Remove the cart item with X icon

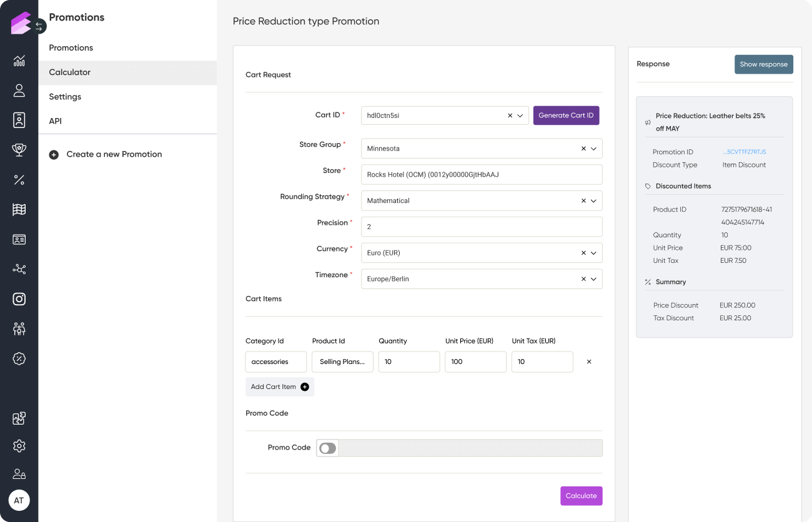[588, 362]
